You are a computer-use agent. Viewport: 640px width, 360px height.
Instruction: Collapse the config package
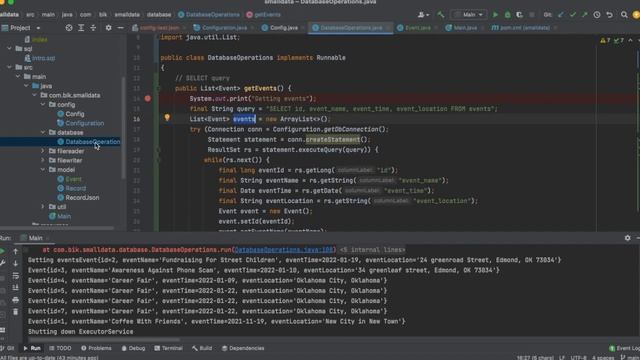click(43, 104)
